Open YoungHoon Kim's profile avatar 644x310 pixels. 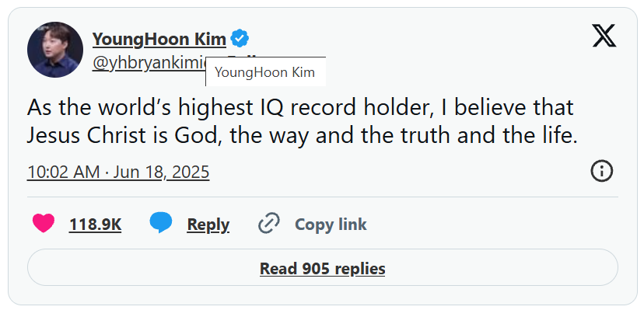pos(55,50)
